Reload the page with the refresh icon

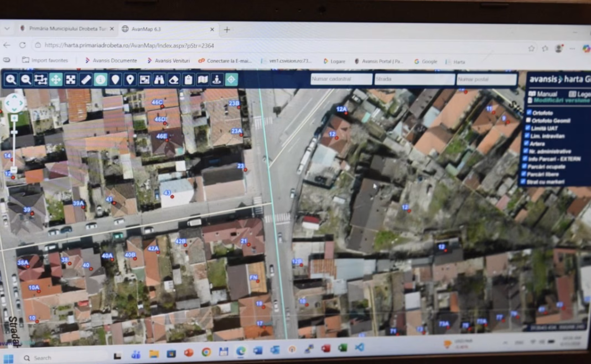[23, 45]
